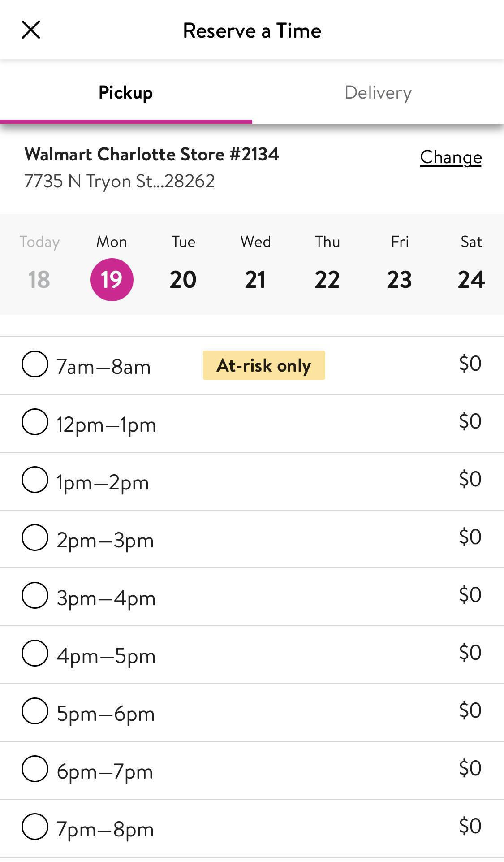Switch to the Delivery tab
Image resolution: width=504 pixels, height=862 pixels.
coord(378,93)
